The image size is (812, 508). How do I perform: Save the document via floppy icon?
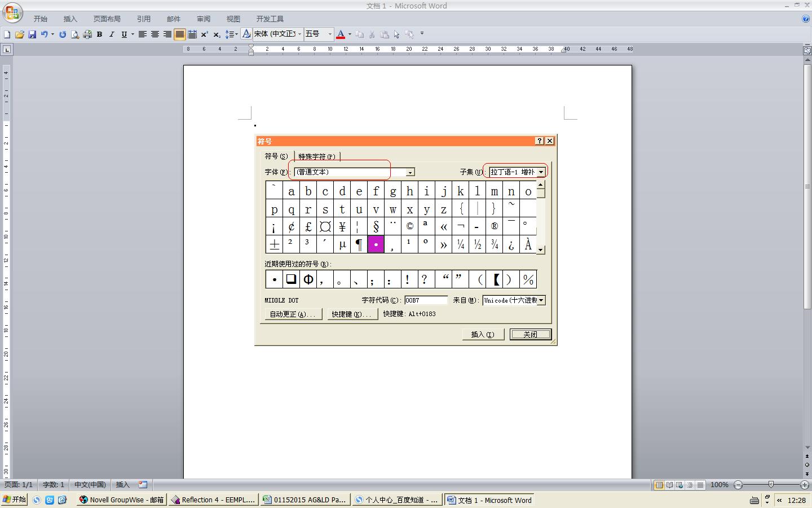32,34
